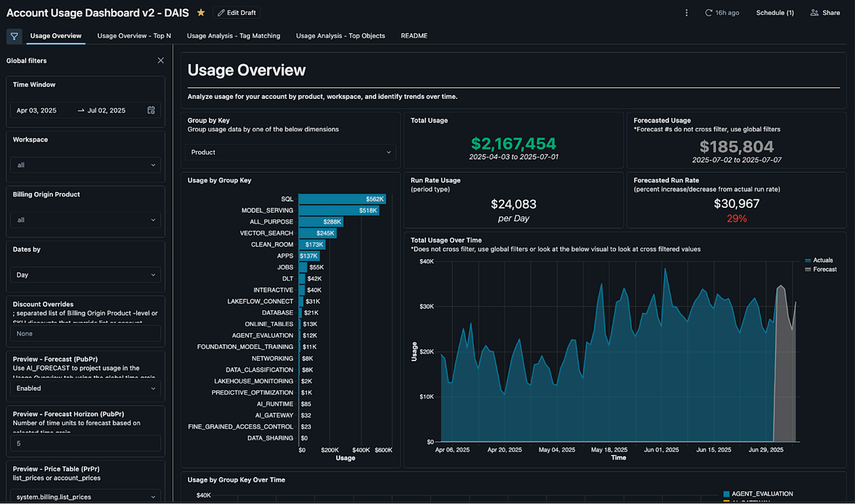Open the kebab menu next to refresh
855x504 pixels.
pos(686,12)
